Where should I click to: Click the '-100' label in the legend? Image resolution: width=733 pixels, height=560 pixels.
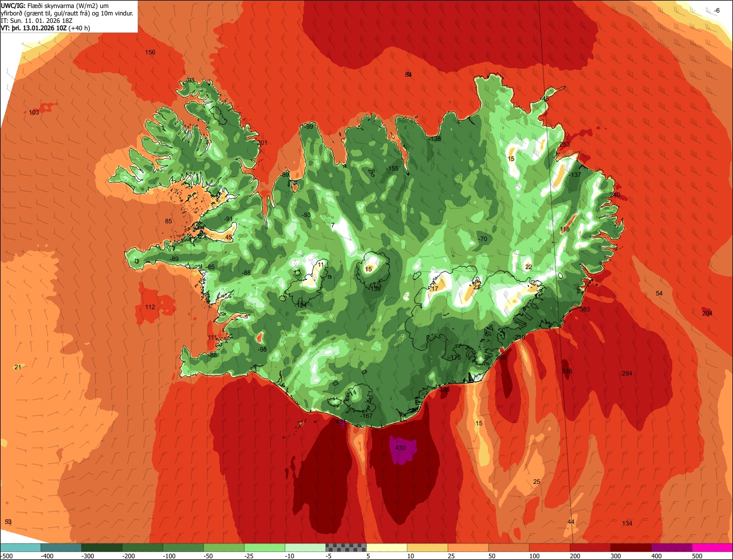click(169, 556)
